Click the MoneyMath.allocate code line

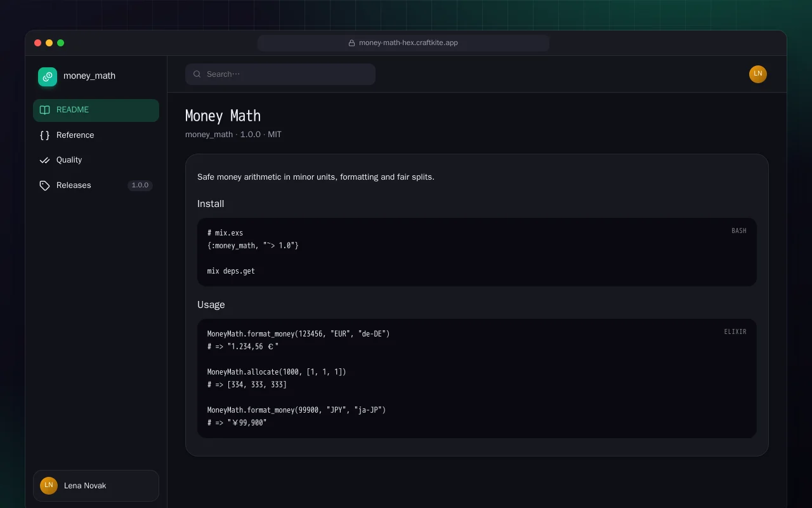tap(277, 372)
